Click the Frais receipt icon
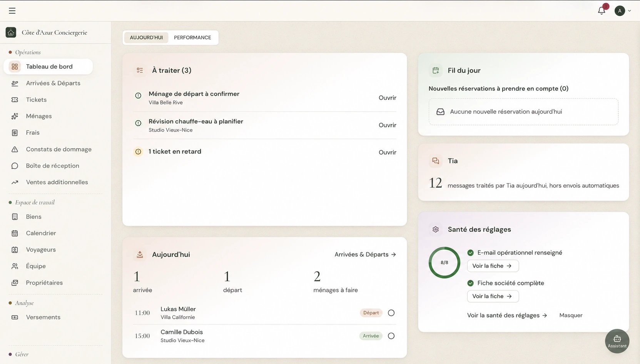 15,133
